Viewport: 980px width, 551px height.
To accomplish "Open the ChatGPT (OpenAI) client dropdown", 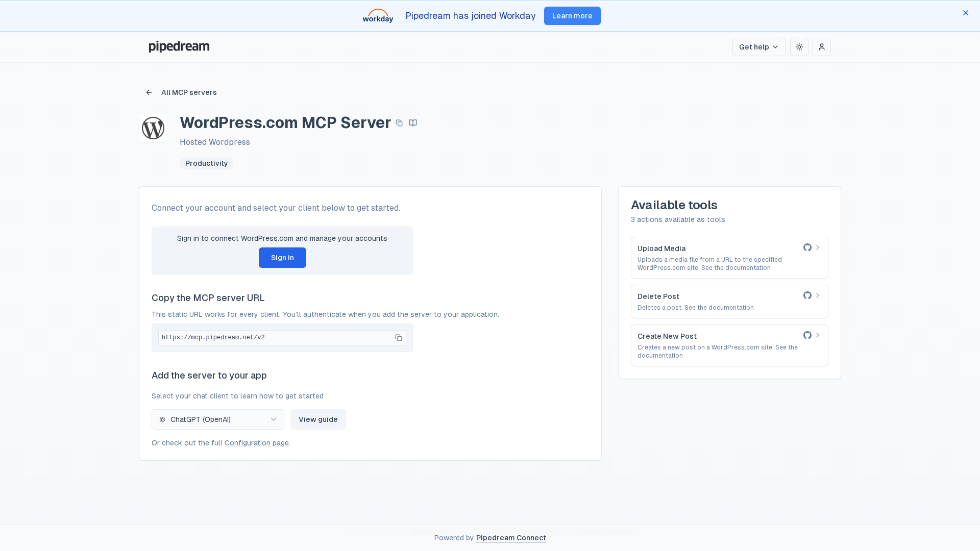I will coord(218,419).
